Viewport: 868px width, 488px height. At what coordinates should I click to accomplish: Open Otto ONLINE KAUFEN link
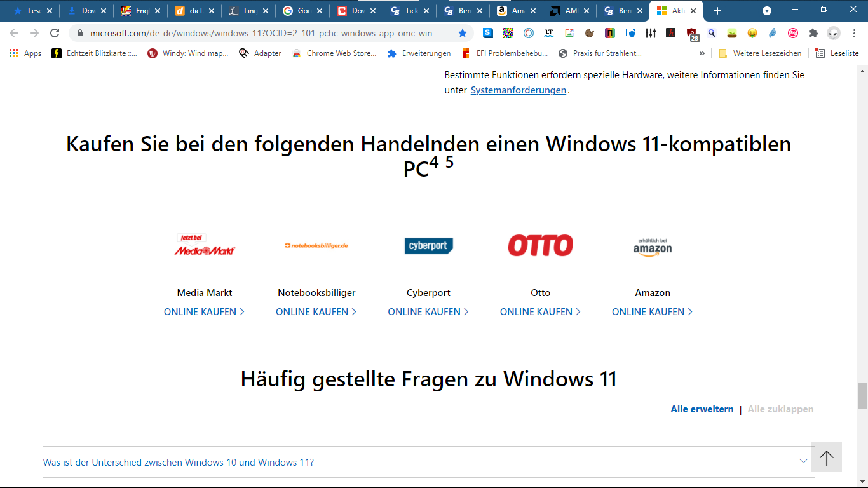[540, 311]
